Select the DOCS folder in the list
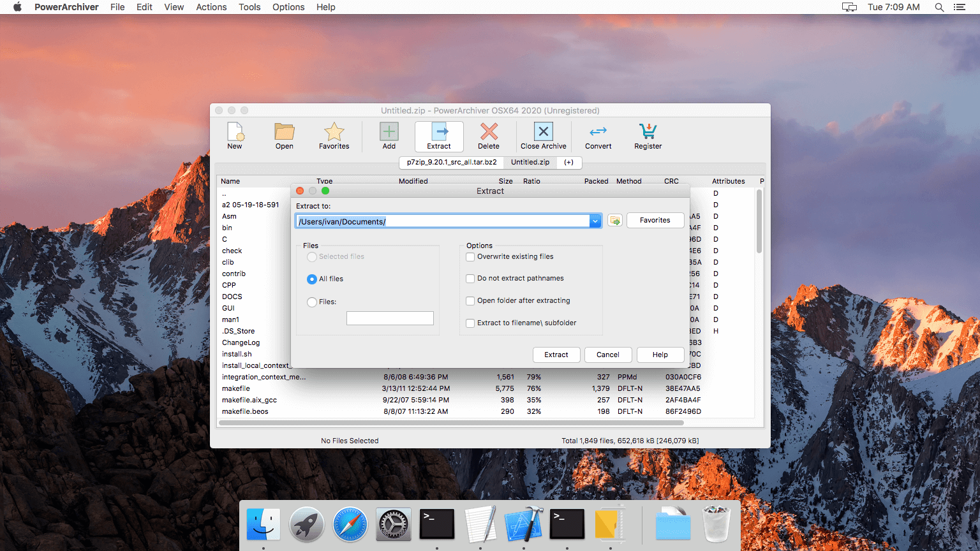 232,297
